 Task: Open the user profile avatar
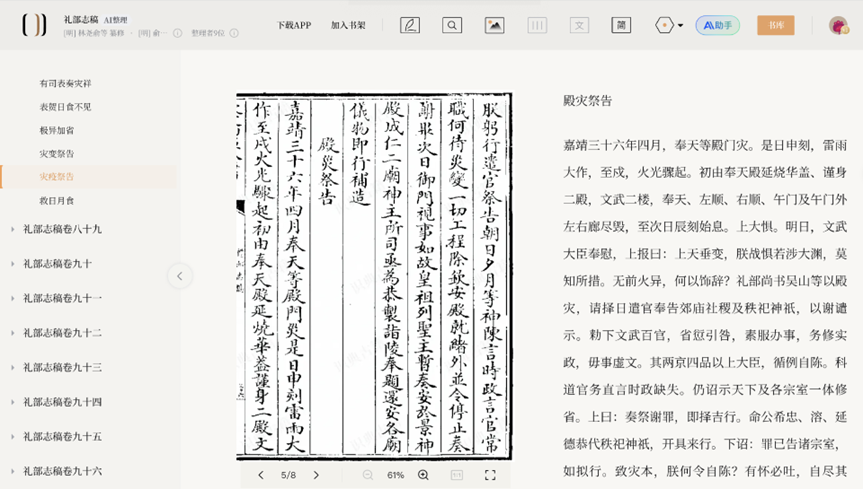pos(839,25)
